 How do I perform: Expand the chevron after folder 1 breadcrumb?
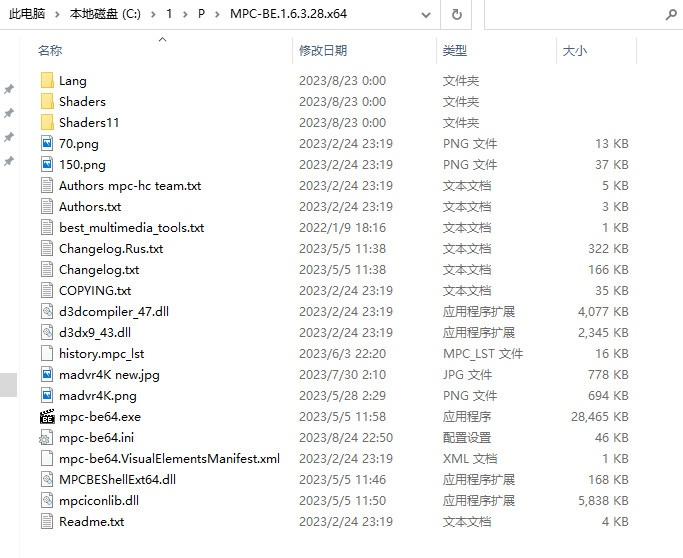pos(185,14)
